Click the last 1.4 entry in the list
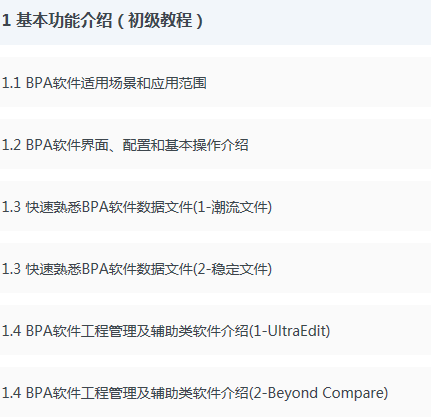The width and height of the screenshot is (431, 418). pyautogui.click(x=215, y=392)
